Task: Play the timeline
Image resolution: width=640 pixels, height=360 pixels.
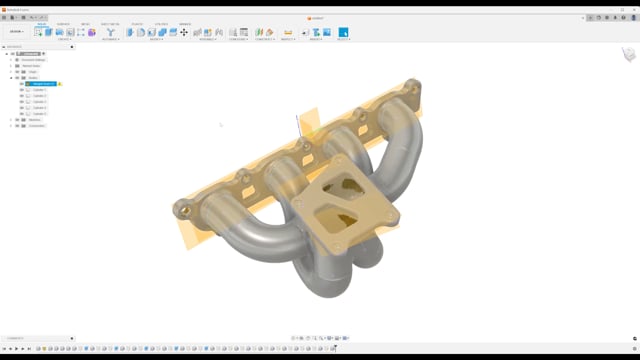Action: click(17, 349)
